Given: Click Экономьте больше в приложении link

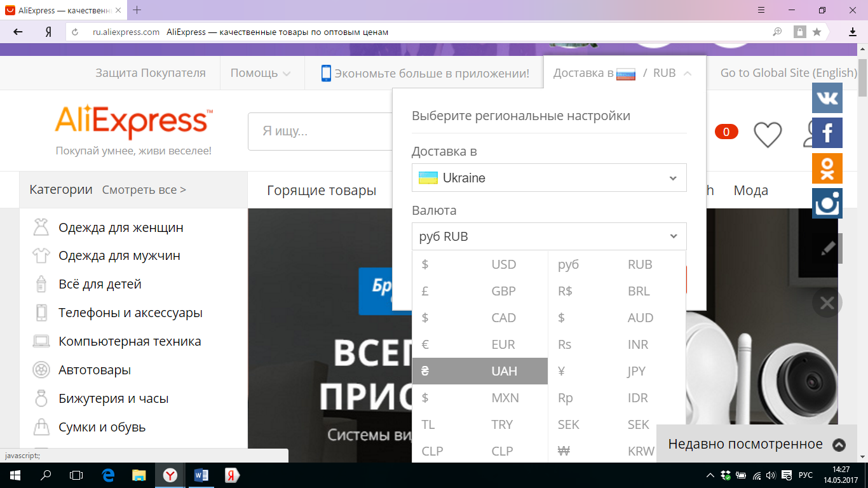Looking at the screenshot, I should [x=432, y=73].
